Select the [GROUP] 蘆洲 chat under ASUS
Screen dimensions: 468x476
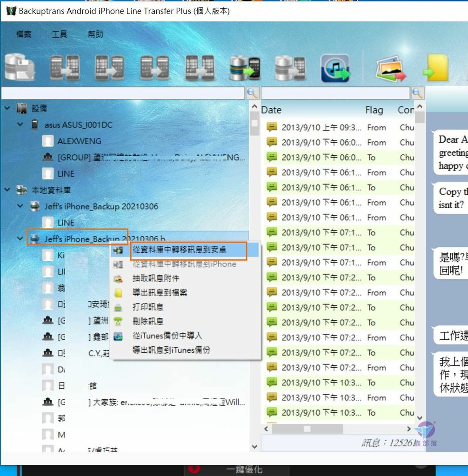tap(151, 157)
